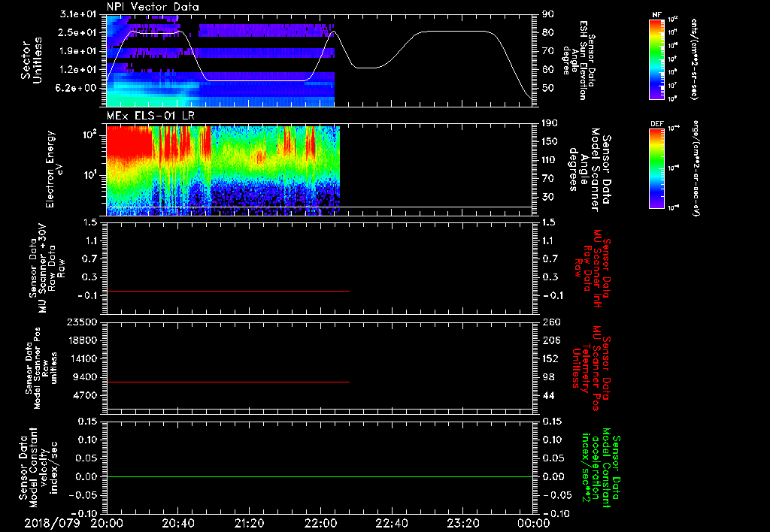Click the 206 telemetry tick label
770x532 pixels.
[551, 340]
